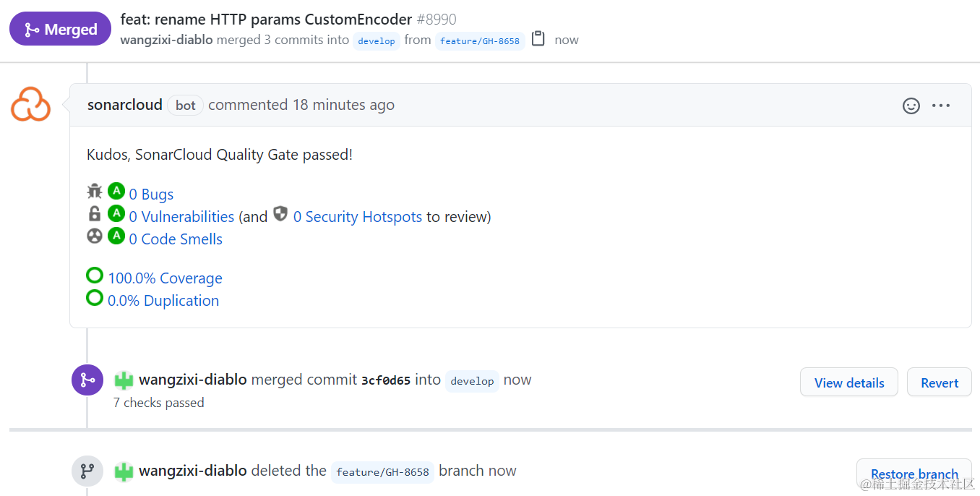This screenshot has height=496, width=980.
Task: Click the deleted branch git icon
Action: (x=87, y=471)
